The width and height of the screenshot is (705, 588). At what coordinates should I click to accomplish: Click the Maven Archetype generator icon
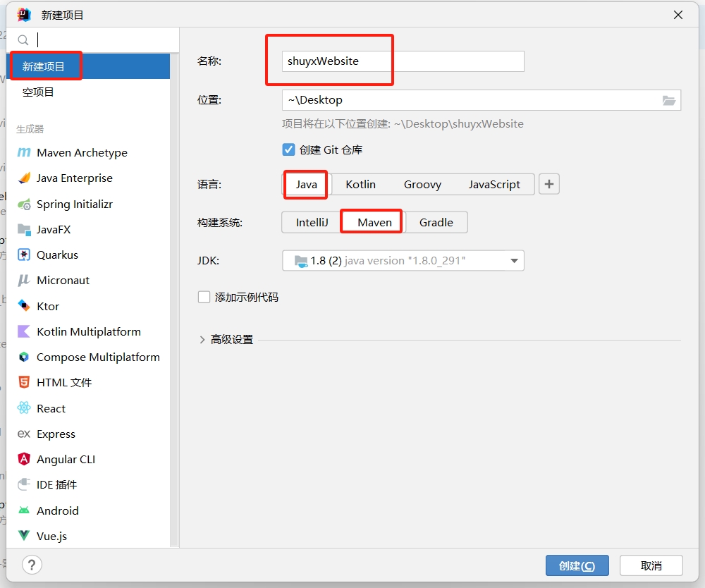pyautogui.click(x=24, y=153)
